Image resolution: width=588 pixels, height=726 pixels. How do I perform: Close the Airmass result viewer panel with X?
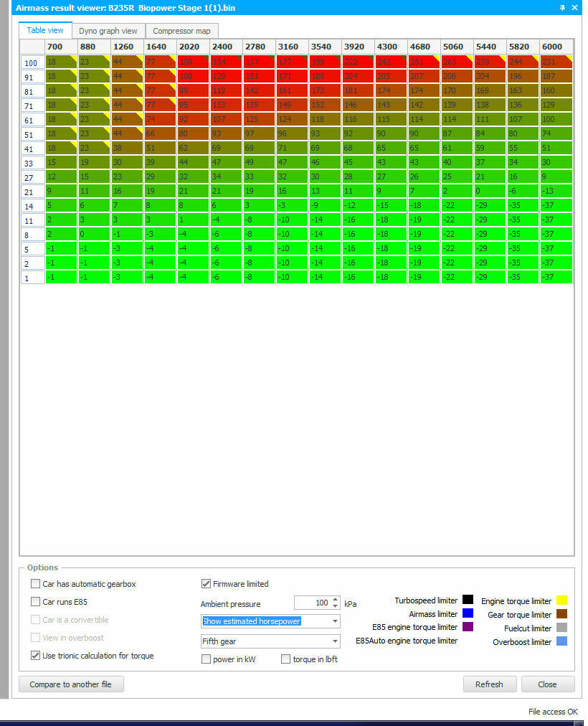(x=574, y=7)
